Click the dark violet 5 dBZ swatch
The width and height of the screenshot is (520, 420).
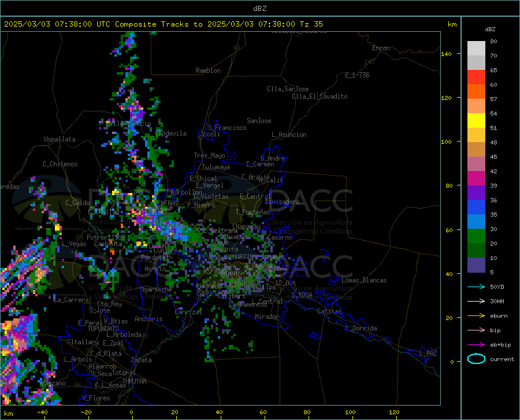[476, 265]
